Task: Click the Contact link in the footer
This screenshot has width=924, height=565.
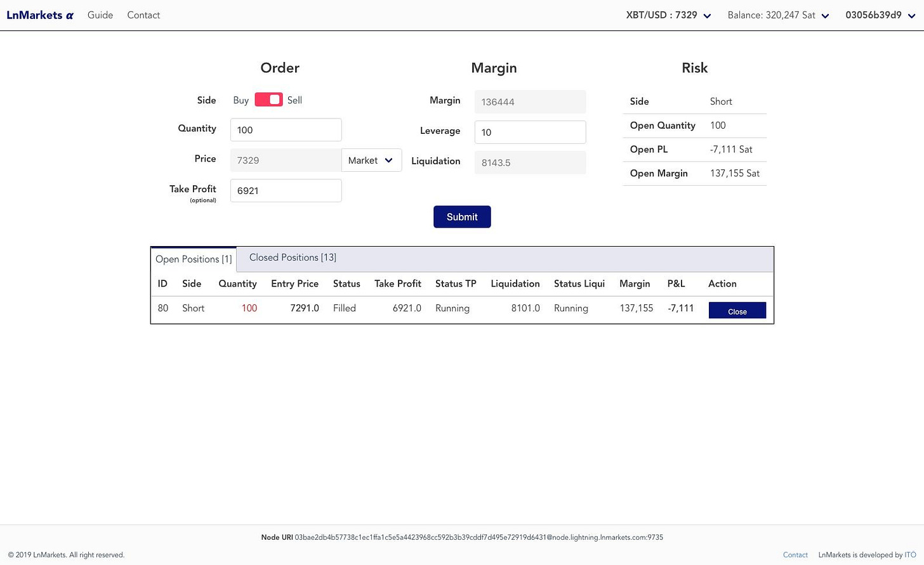Action: (795, 554)
